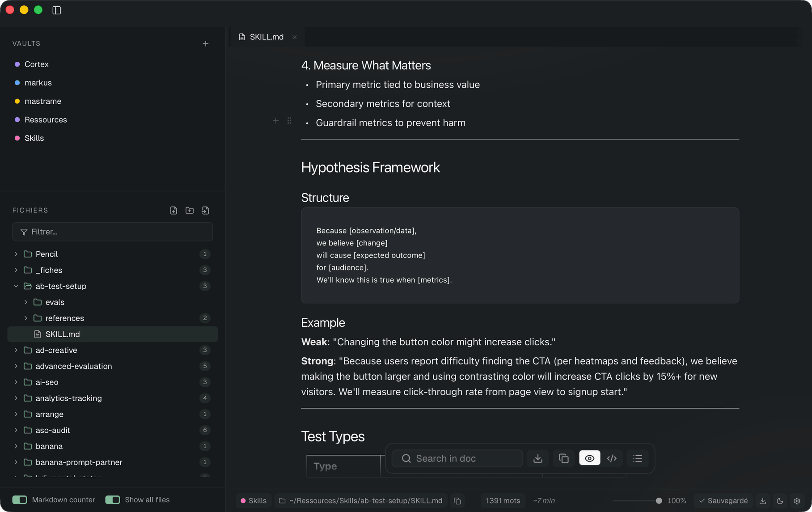The image size is (812, 512).
Task: Click the add block plus icon
Action: tap(276, 121)
